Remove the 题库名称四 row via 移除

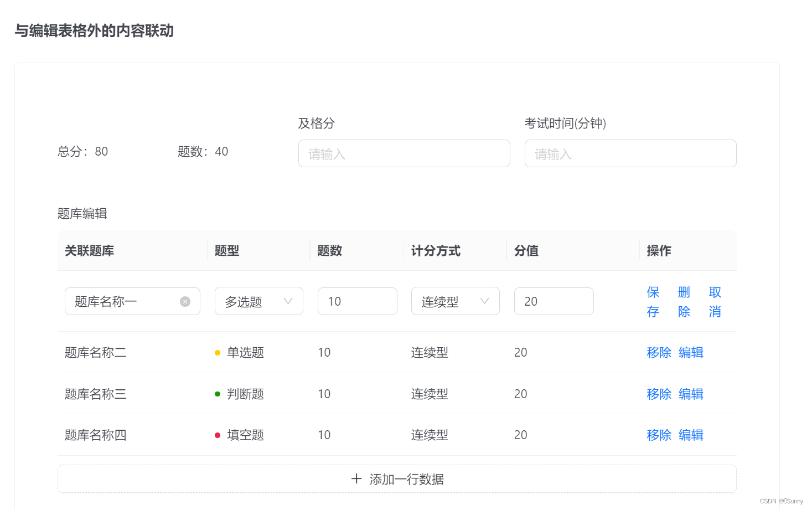(659, 435)
